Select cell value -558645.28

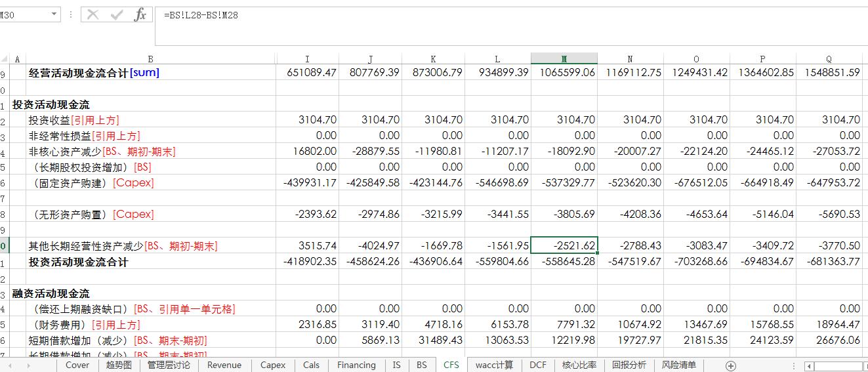pyautogui.click(x=564, y=262)
